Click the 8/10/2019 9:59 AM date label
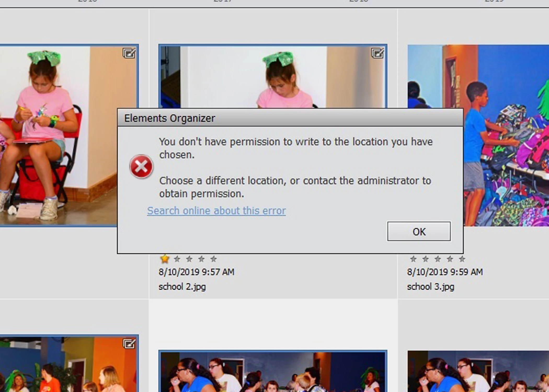549x392 pixels. tap(445, 272)
